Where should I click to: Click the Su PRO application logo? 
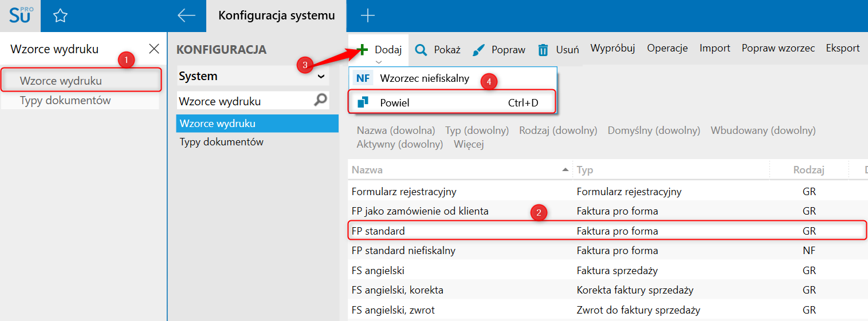tap(21, 15)
